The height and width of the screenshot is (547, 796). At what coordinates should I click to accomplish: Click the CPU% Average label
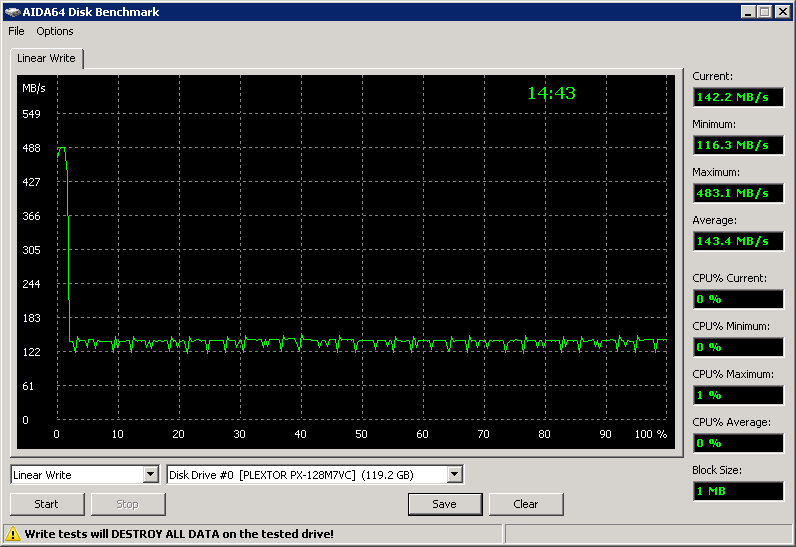(732, 422)
